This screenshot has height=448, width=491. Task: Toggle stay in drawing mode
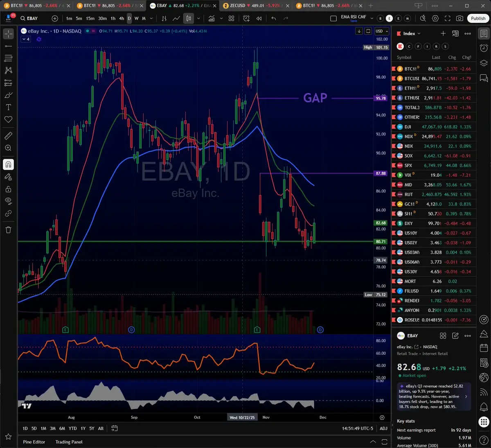click(x=8, y=177)
